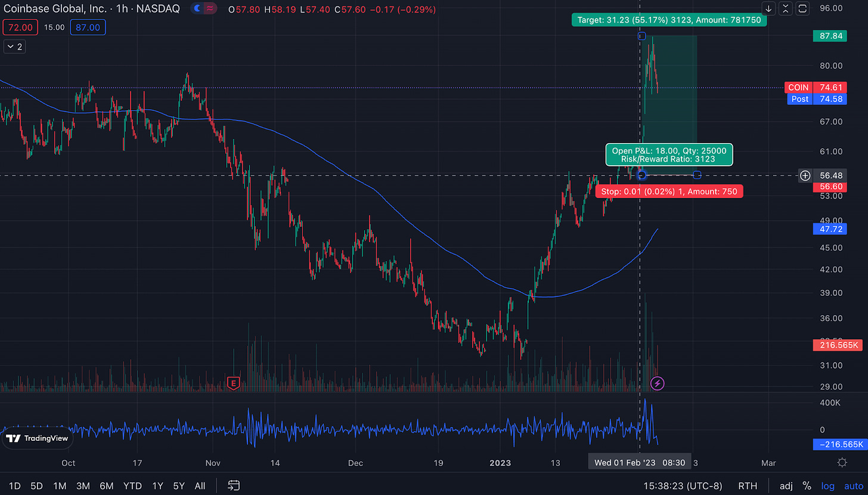
Task: Collapse the pane with the chevrons icon
Action: coord(786,8)
